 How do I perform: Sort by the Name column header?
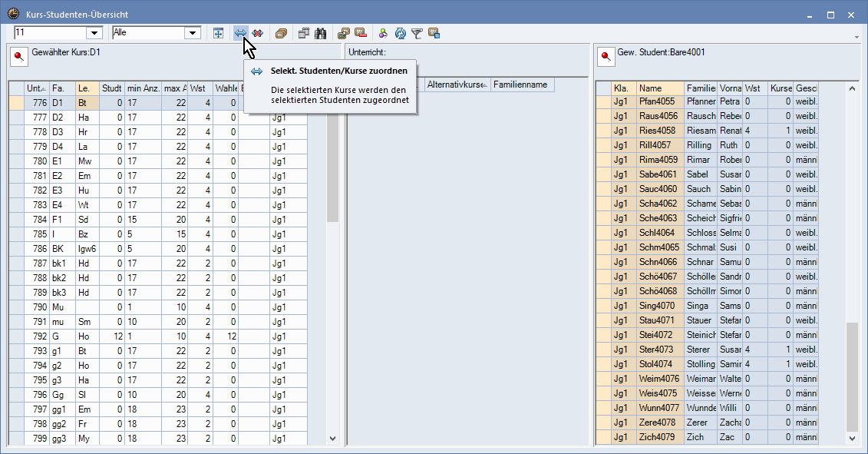pos(659,88)
